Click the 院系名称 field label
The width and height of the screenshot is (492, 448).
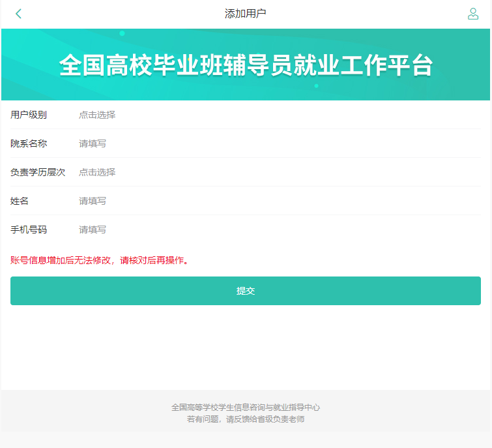coord(29,143)
